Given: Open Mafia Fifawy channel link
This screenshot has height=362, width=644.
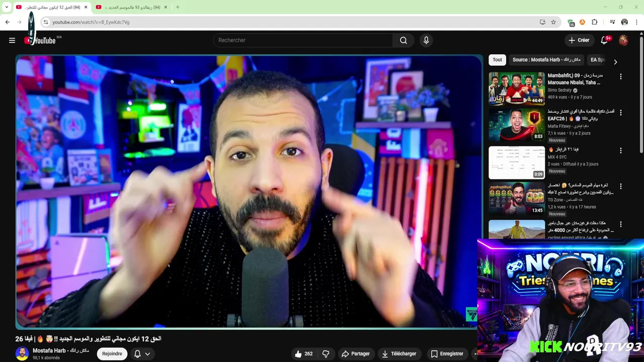Looking at the screenshot, I should pyautogui.click(x=569, y=126).
